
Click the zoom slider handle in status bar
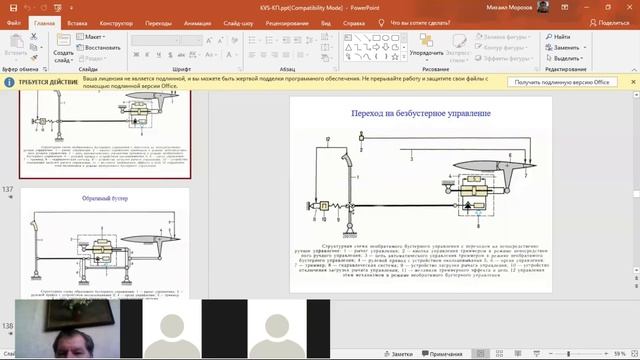point(568,353)
